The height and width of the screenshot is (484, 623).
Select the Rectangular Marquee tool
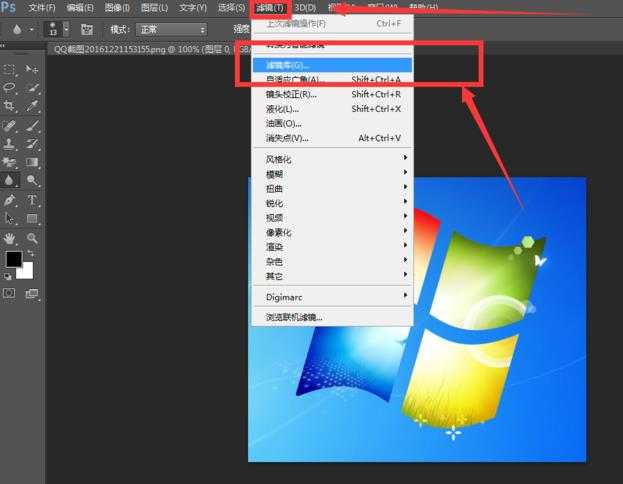(x=10, y=69)
